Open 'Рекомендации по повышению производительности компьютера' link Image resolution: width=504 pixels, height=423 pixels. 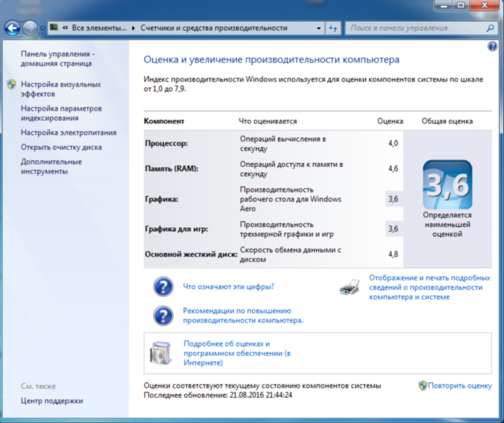(x=243, y=316)
